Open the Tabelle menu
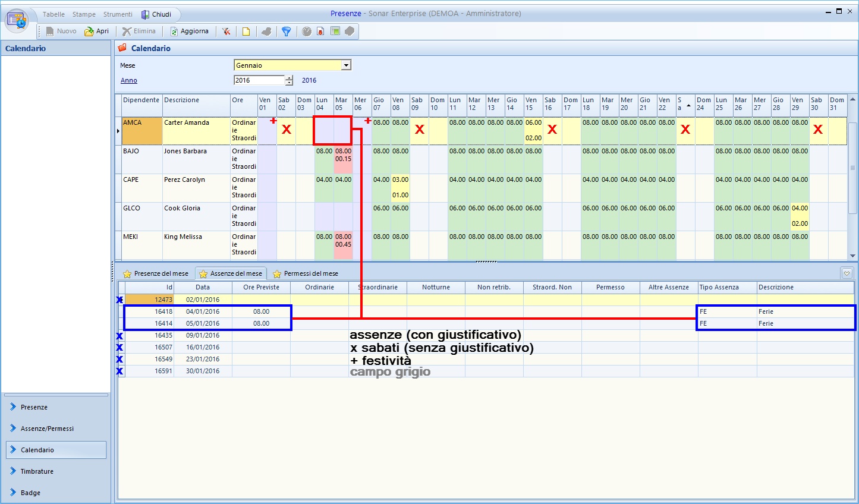The image size is (859, 504). 54,14
